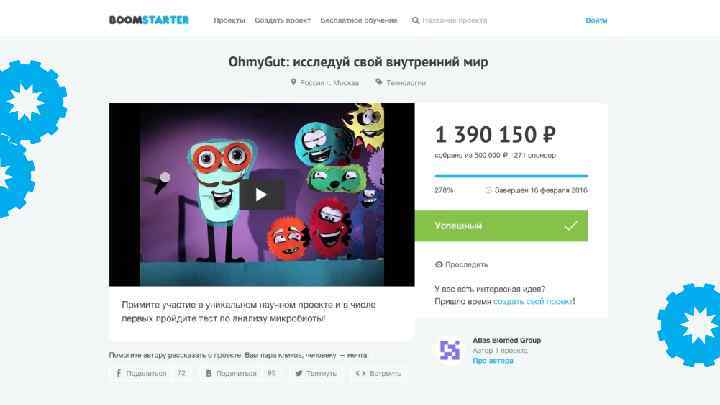Follow the создать свой проект link
Screen dimensions: 720x405
click(x=533, y=301)
